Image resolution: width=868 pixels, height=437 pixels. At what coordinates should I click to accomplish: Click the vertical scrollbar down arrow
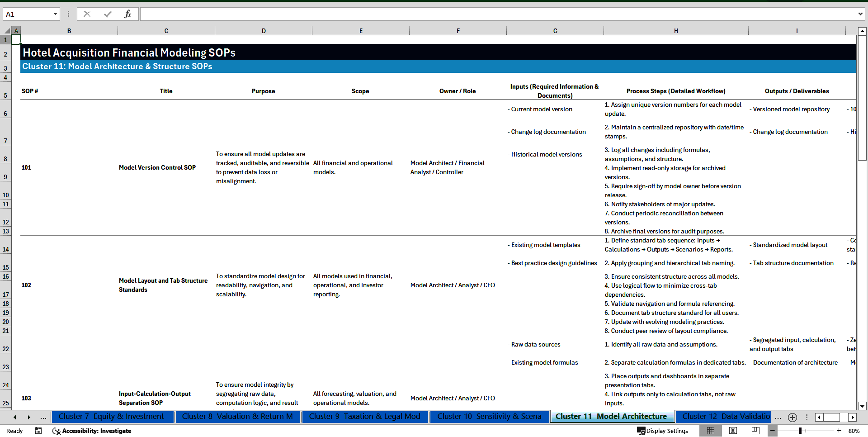coord(863,406)
